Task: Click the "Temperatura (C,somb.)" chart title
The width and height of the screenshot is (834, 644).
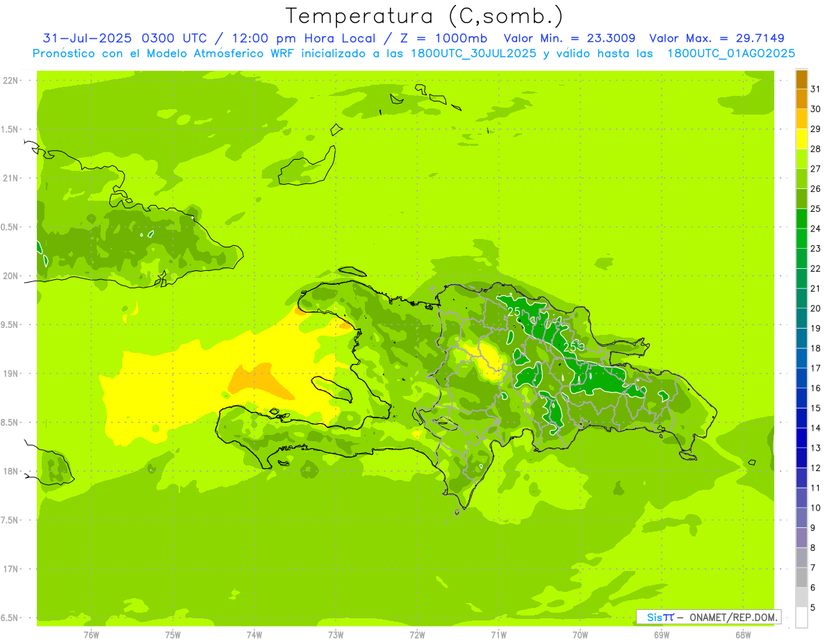Action: [424, 15]
